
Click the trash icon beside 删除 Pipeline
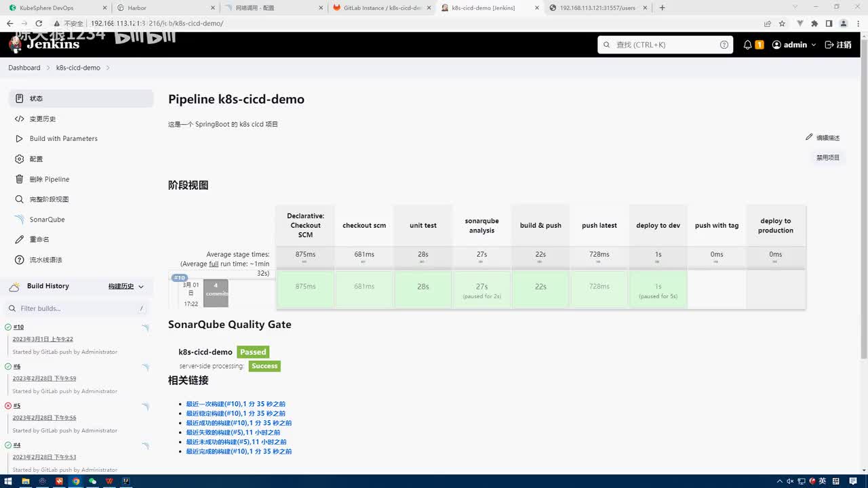pos(19,179)
